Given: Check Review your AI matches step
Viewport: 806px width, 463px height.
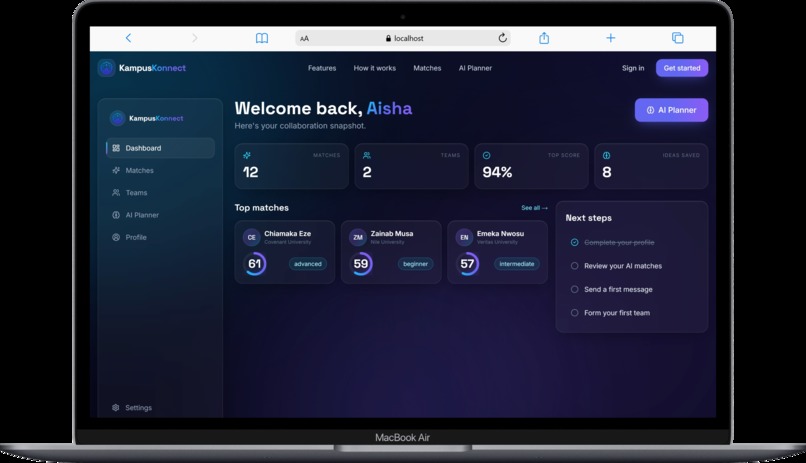Looking at the screenshot, I should tap(574, 266).
